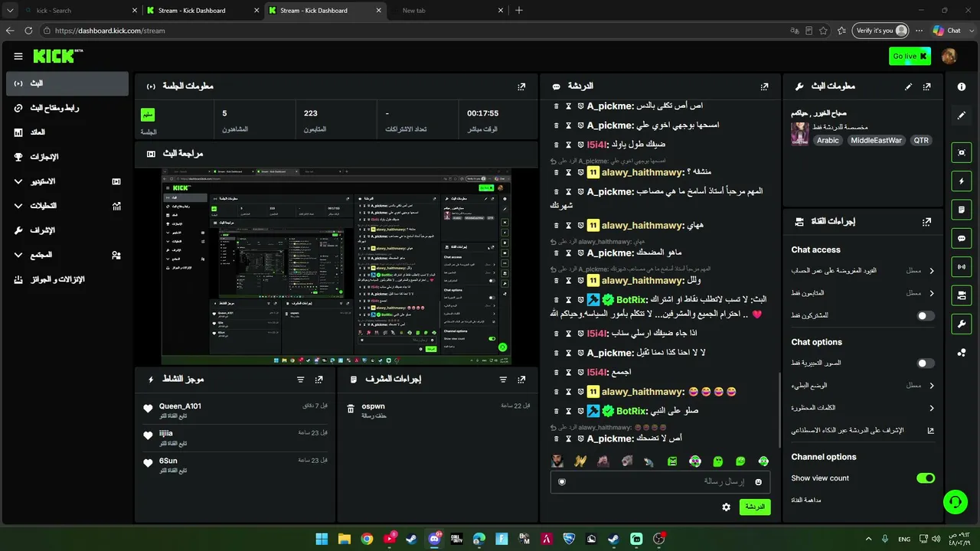This screenshot has height=551, width=980.
Task: Open الإنزالات و الجوائز in the left sidebar
Action: [x=67, y=279]
